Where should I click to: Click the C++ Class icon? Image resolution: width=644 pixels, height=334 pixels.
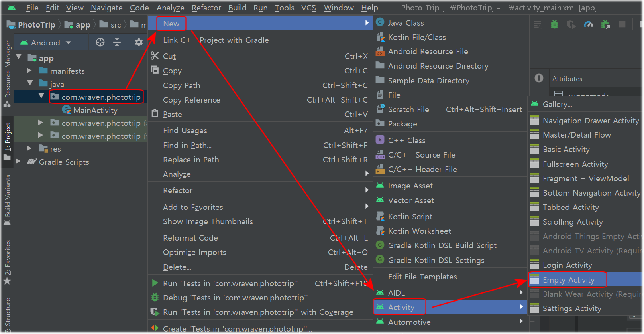pyautogui.click(x=380, y=140)
